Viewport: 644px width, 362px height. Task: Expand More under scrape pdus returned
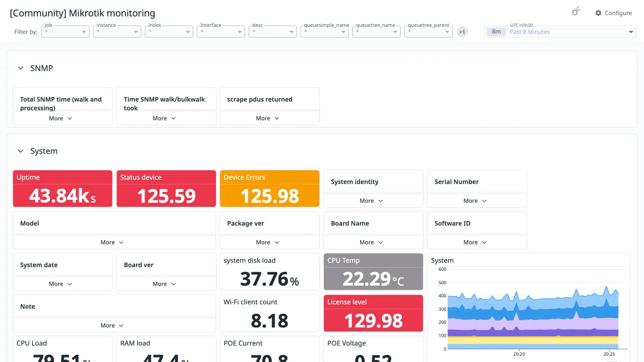267,118
